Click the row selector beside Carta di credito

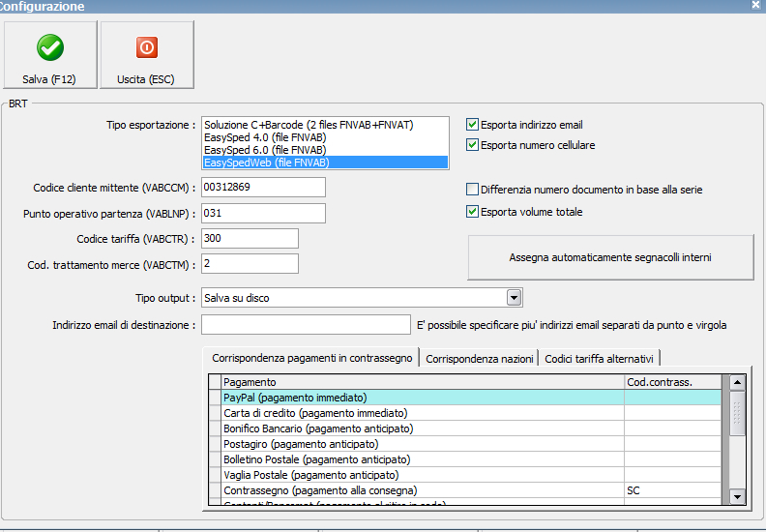215,413
